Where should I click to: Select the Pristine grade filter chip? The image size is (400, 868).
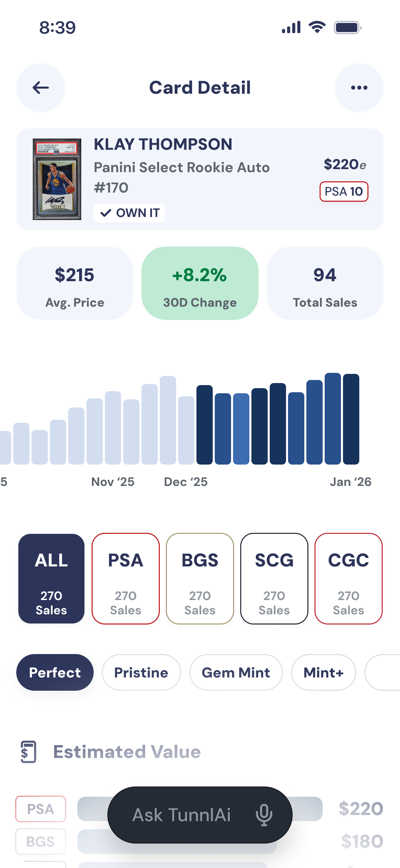tap(141, 672)
